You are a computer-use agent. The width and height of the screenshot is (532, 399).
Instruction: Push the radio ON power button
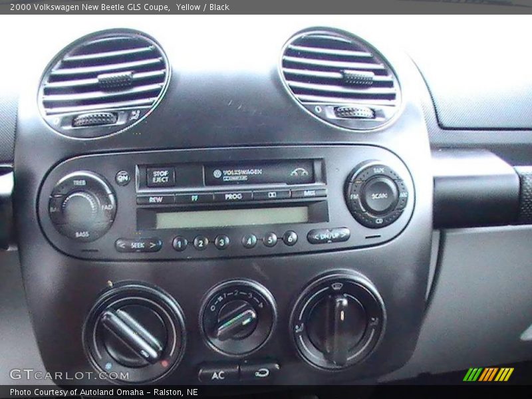pyautogui.click(x=122, y=178)
